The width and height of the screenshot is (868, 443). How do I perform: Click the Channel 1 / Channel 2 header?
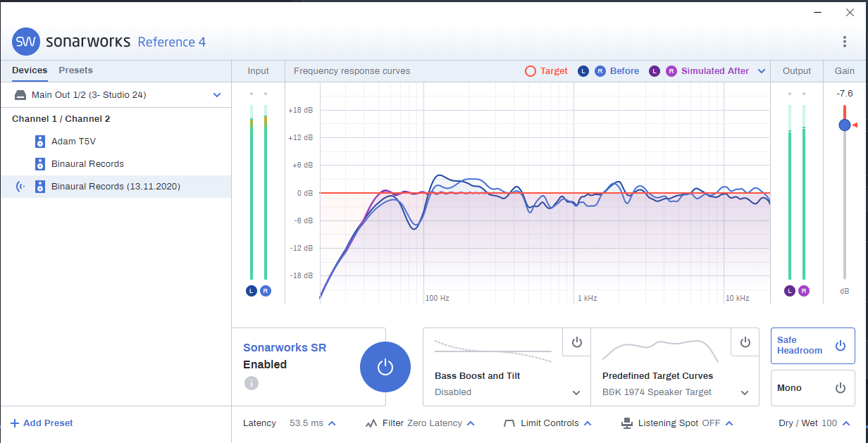[x=61, y=119]
